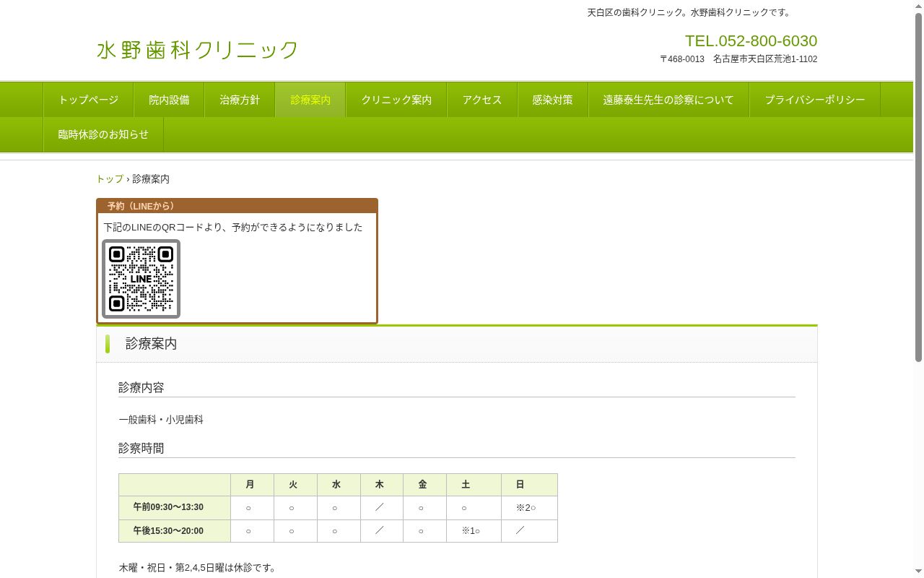Click the 木曜・祝日 closed-days note
924x578 pixels.
[198, 568]
